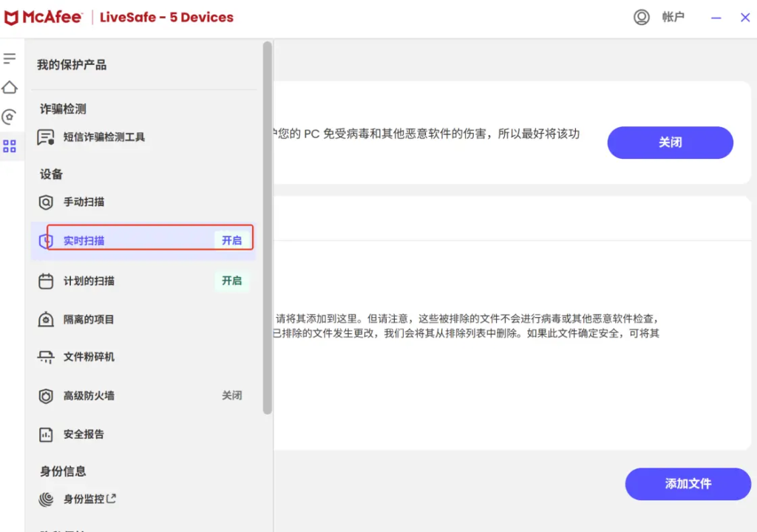Select the four-squares apps grid icon
Image resolution: width=757 pixels, height=532 pixels.
point(10,146)
